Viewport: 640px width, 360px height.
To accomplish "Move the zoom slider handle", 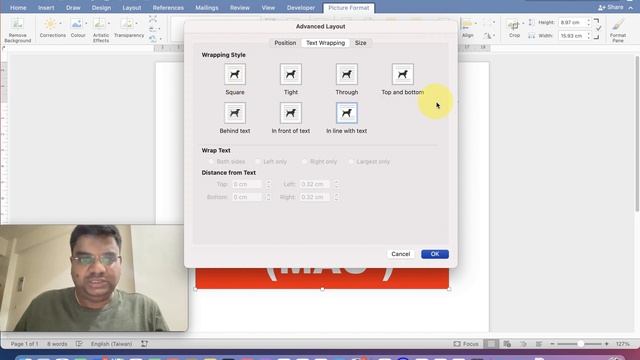I will coord(580,344).
